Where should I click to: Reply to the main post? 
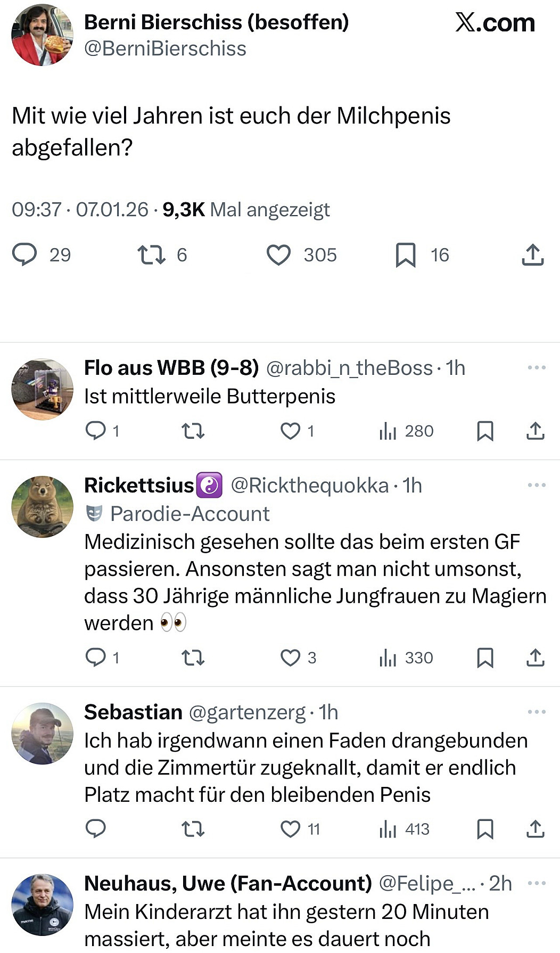coord(24,255)
